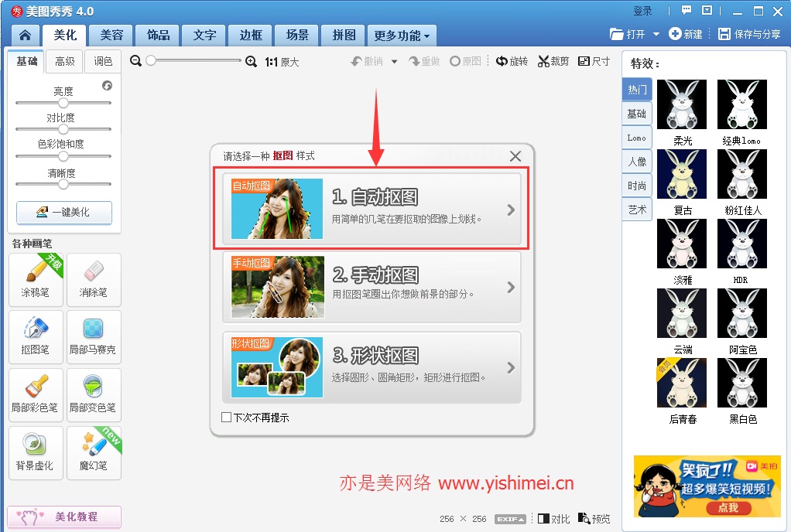Click 保存与分享 save icon

click(x=749, y=34)
